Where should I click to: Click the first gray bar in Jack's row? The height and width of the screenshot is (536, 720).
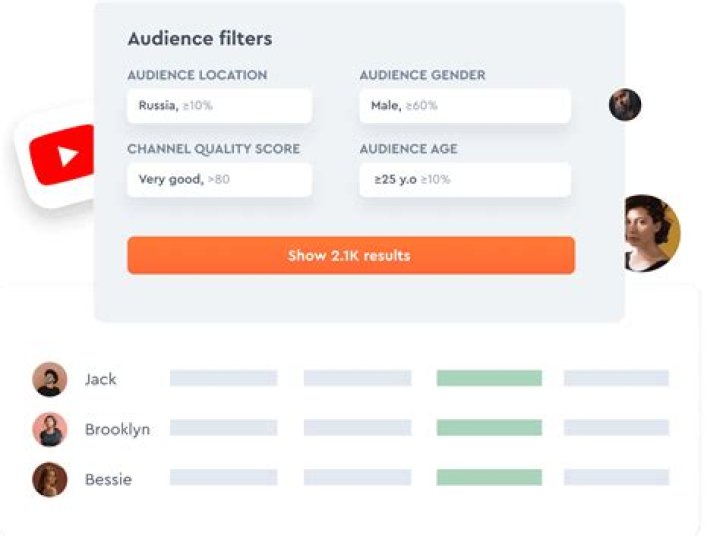223,378
